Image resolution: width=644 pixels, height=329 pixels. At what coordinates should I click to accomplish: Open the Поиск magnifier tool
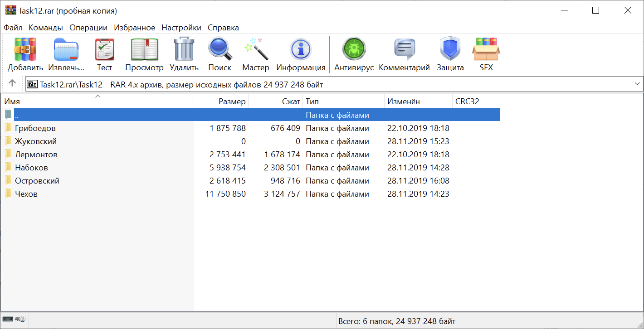(220, 54)
